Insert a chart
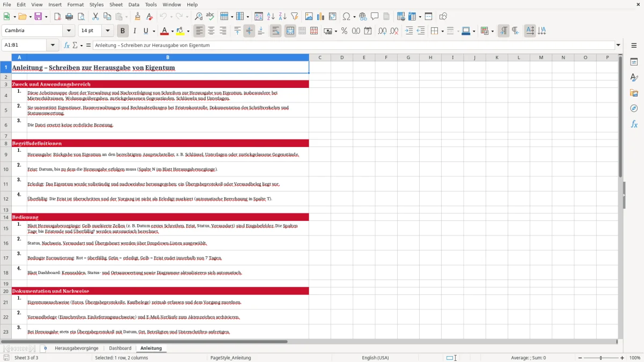This screenshot has height=362, width=644. tap(321, 17)
